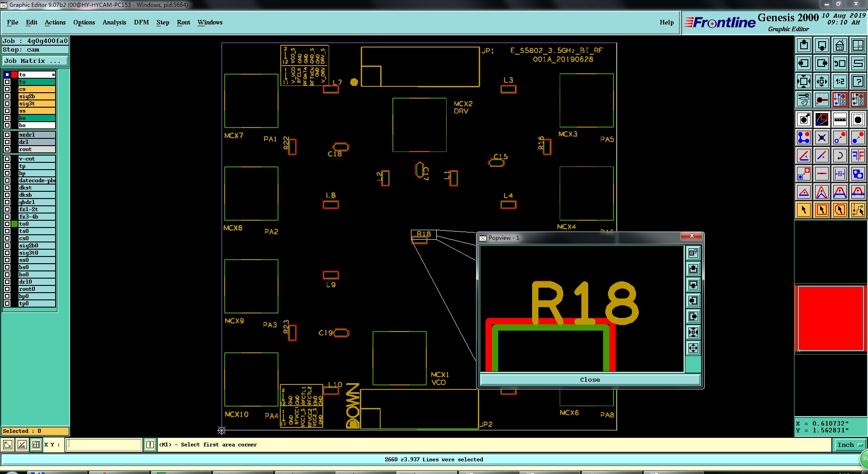The width and height of the screenshot is (868, 474).
Task: Click the Job 4g0g400fa0 label
Action: coord(35,41)
